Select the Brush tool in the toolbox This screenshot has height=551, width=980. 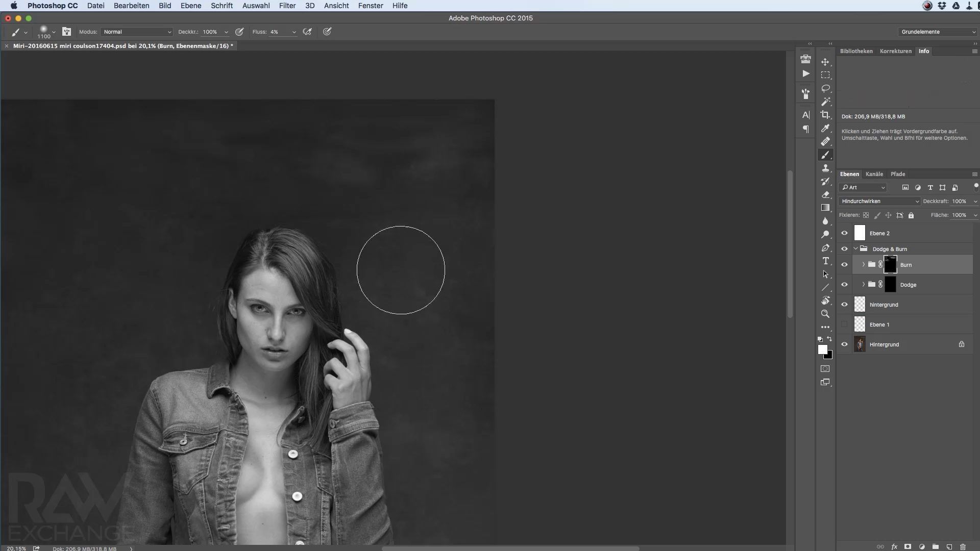825,155
